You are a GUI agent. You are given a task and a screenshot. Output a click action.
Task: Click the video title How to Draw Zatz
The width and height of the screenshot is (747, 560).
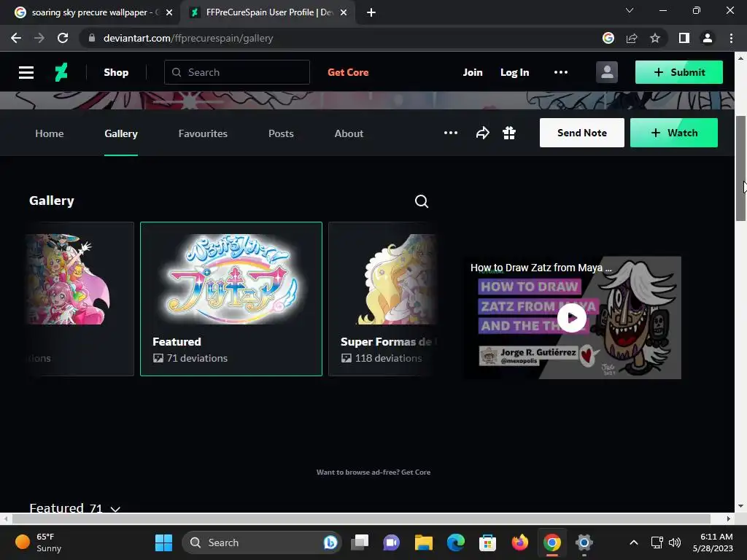[x=541, y=268]
